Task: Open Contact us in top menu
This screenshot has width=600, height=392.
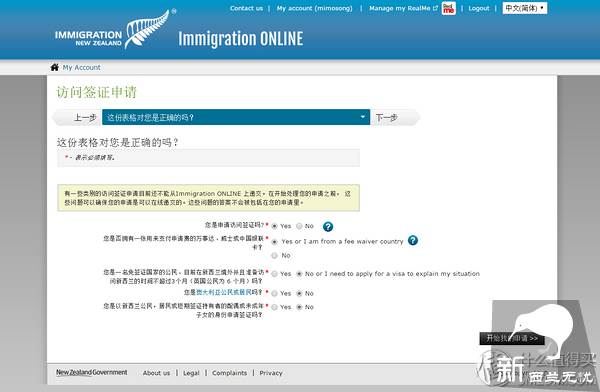Action: [246, 8]
